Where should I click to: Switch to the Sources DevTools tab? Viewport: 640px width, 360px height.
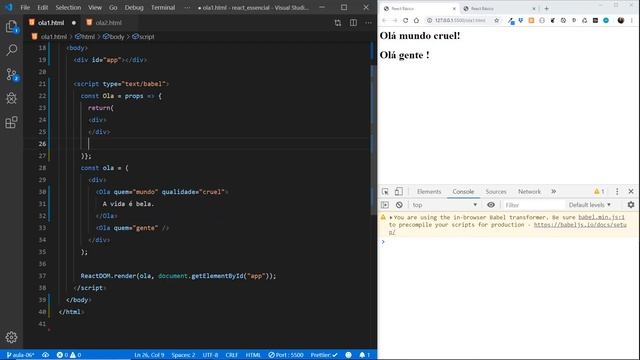click(x=496, y=191)
